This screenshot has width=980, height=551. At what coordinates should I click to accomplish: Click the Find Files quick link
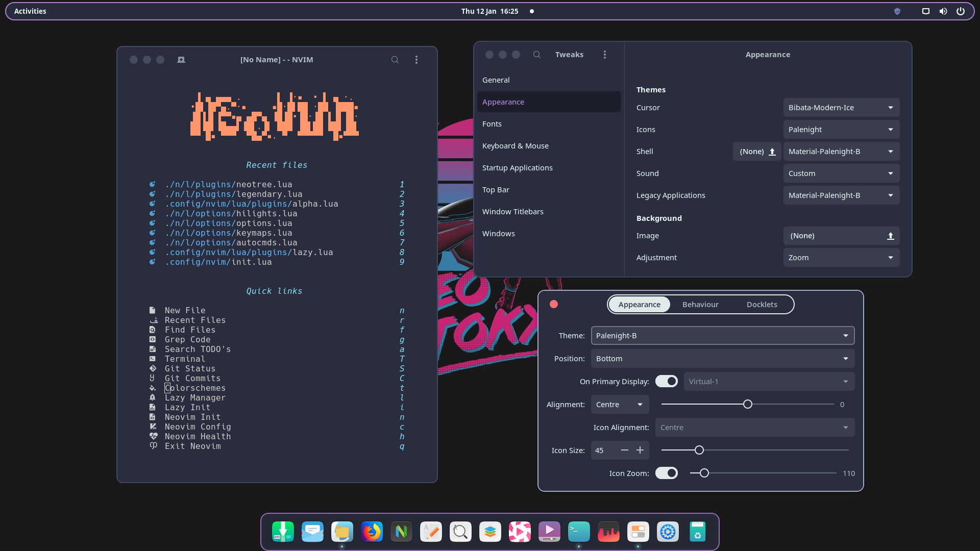click(277, 330)
